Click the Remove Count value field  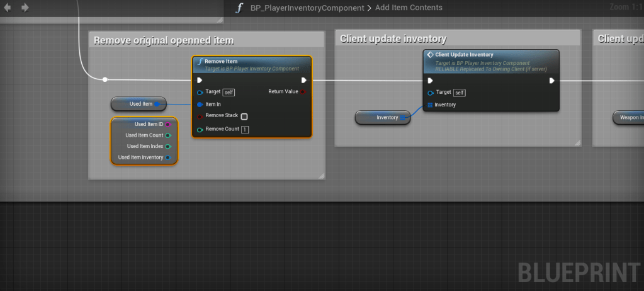[245, 130]
